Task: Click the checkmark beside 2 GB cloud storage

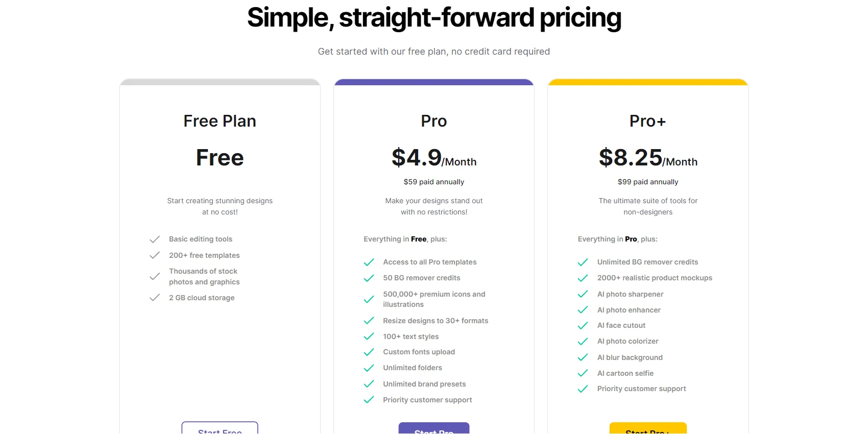Action: point(155,298)
